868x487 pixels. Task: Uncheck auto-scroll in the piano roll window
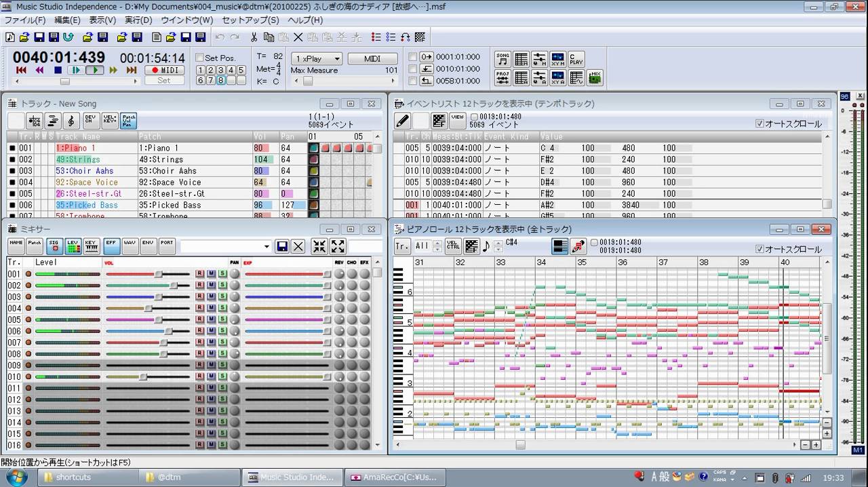(x=759, y=249)
